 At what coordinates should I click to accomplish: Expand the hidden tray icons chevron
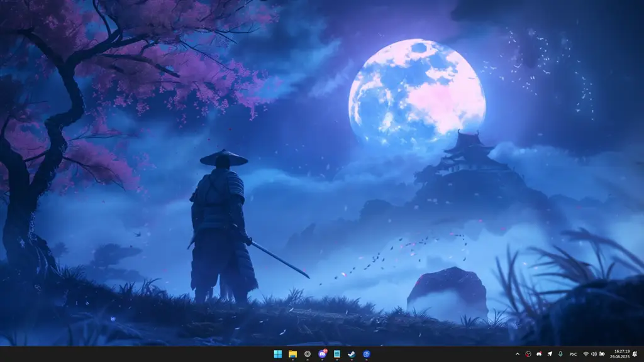518,354
